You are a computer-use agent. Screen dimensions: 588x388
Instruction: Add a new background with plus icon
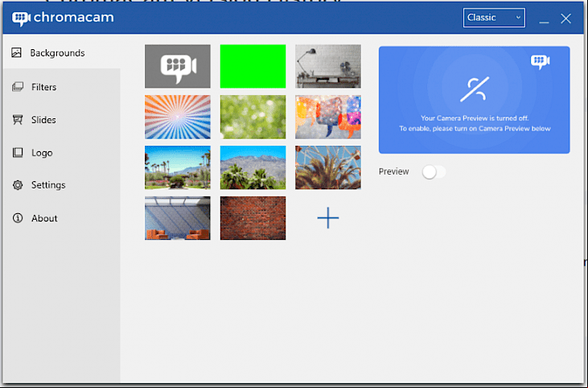(x=327, y=217)
